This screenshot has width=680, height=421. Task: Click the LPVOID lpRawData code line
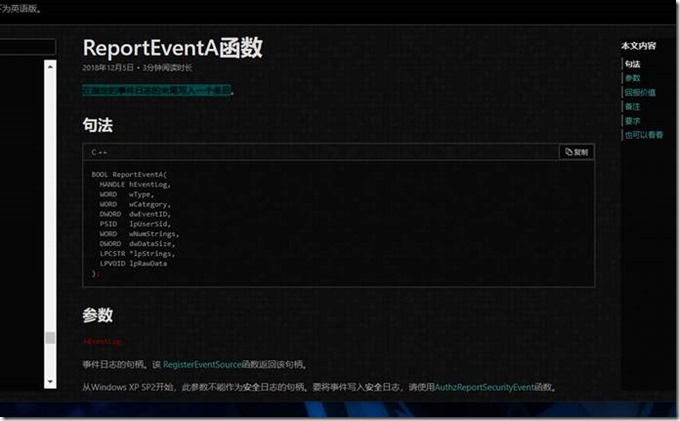pos(133,264)
